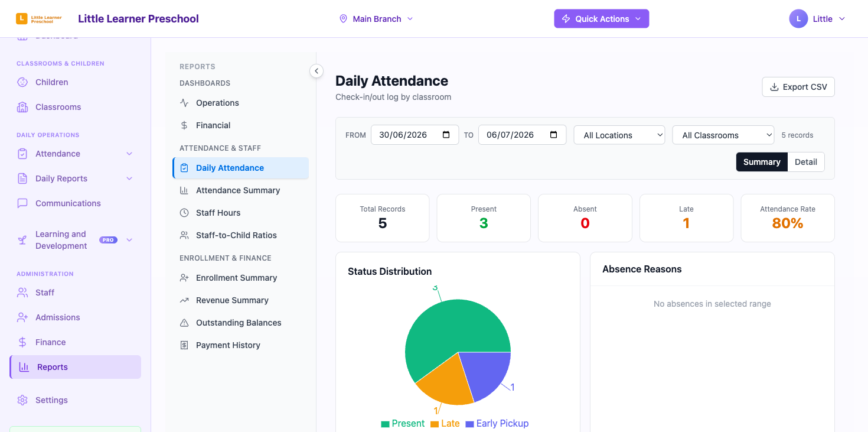
Task: Open calendar picker in FROM date field
Action: click(x=446, y=134)
